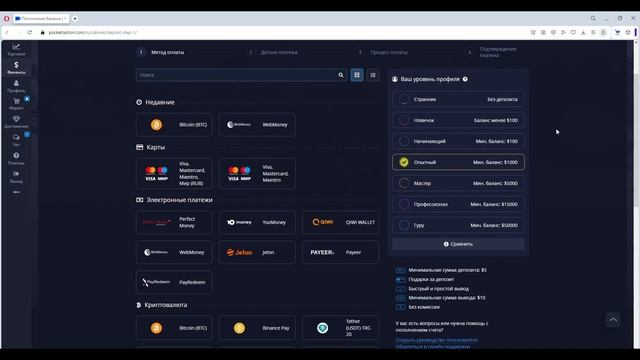640x360 pixels.
Task: Choose WebMoney under Электронные платежи
Action: [x=174, y=252]
